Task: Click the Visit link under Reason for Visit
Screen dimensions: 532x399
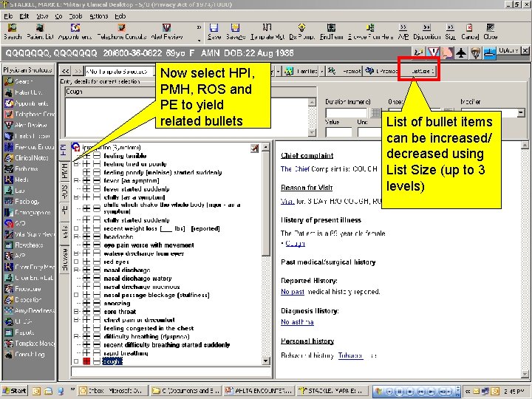Action: (x=287, y=202)
